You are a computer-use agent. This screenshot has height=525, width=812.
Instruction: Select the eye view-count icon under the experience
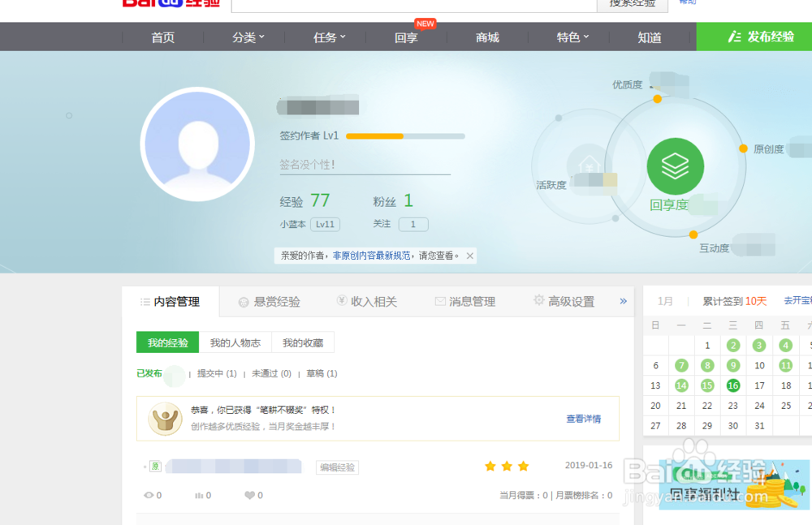click(x=147, y=495)
